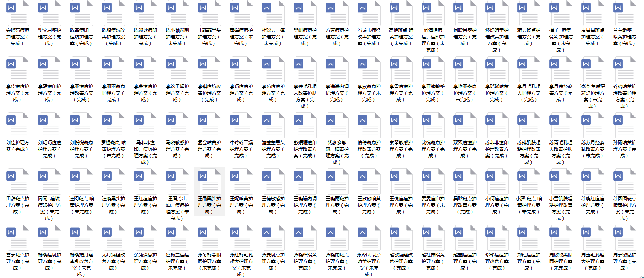This screenshot has width=644, height=278.
Task: Select the 安晓茹痘痘护理方案 document icon
Action: 17,13
